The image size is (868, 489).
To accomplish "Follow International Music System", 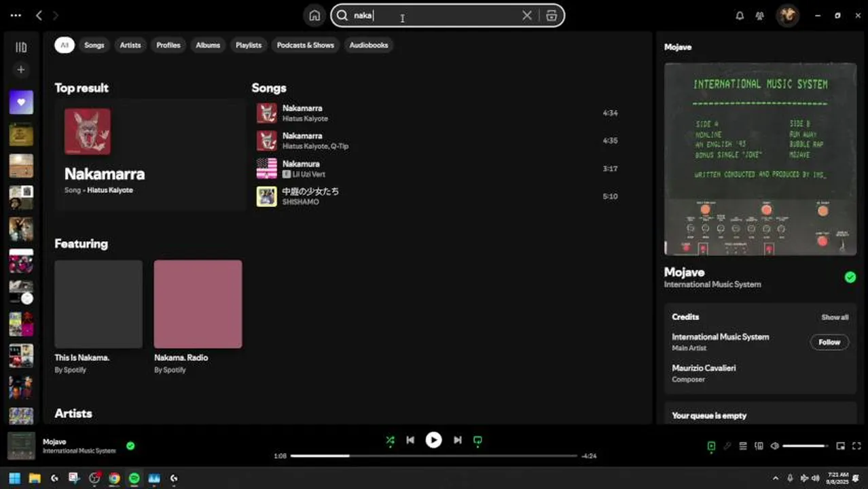I will click(x=829, y=342).
